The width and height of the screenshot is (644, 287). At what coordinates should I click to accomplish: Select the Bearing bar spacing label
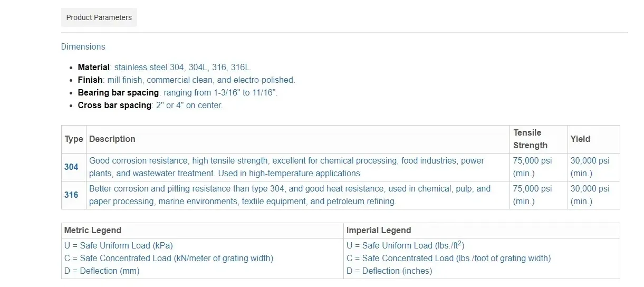tap(118, 93)
